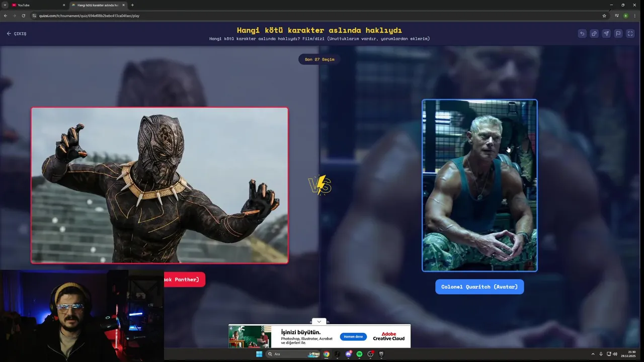Open Spotify from the taskbar

359,354
